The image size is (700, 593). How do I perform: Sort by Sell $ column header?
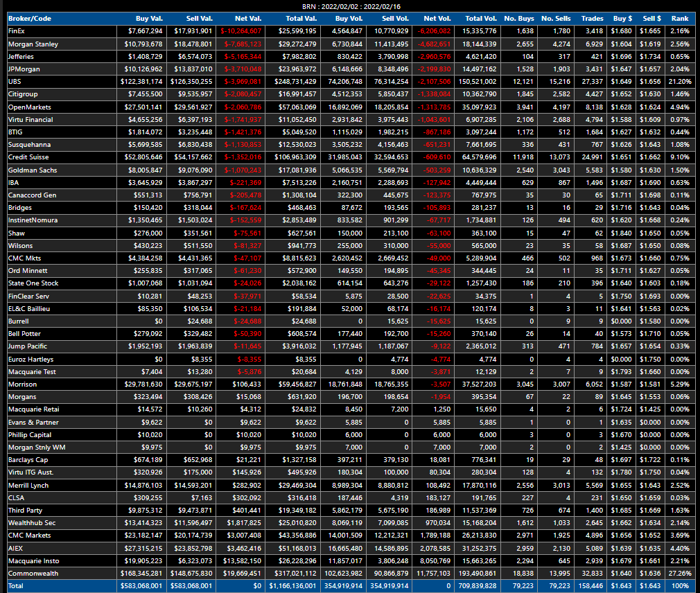point(651,18)
